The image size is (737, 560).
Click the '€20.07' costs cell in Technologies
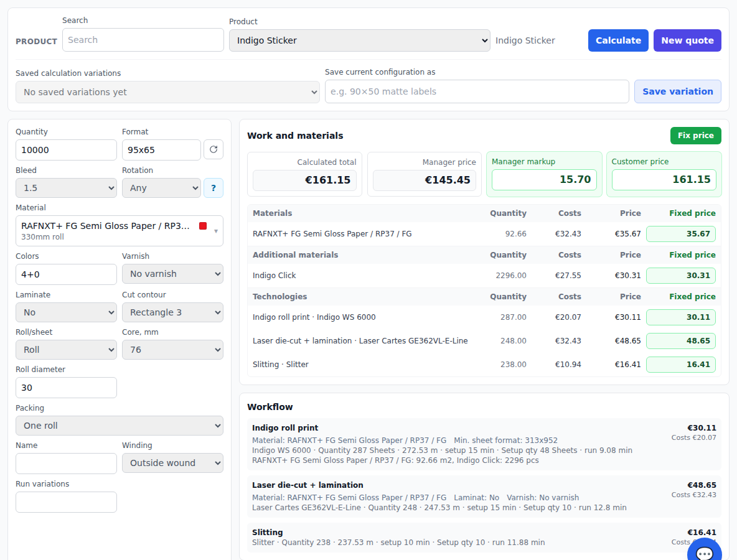pos(568,317)
